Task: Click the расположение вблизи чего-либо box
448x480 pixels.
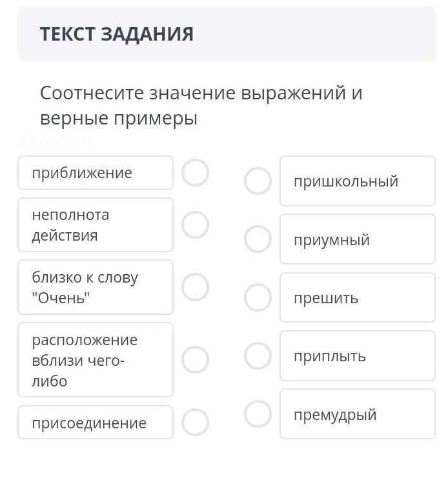Action: coord(96,360)
